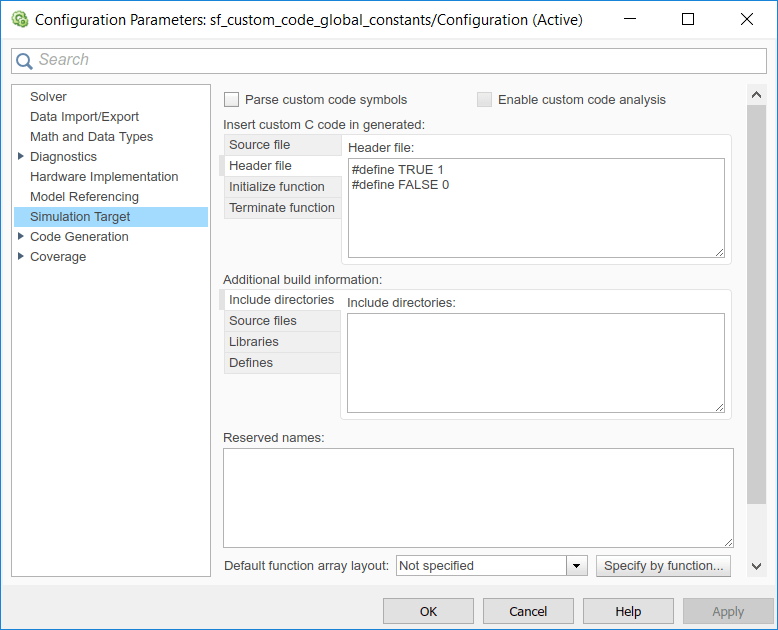Maximize the Configuration Parameters window
Screen dimensions: 778x630
click(688, 19)
